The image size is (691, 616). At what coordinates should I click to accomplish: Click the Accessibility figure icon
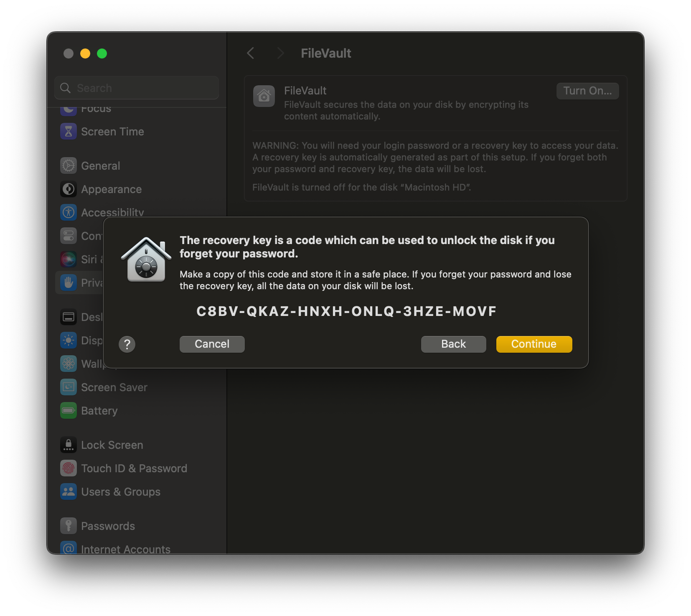pos(69,212)
